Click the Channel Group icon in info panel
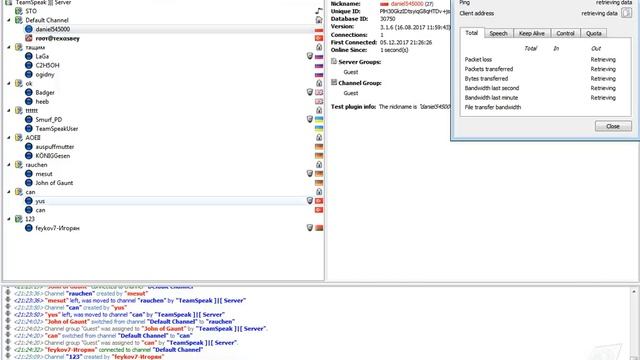 point(334,82)
